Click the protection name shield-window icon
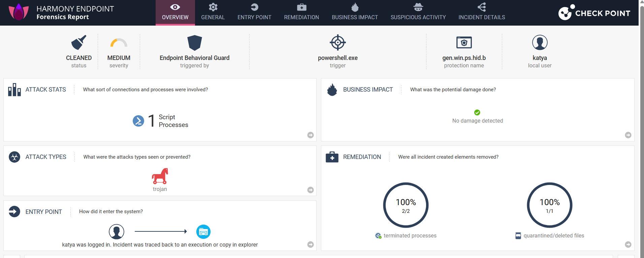This screenshot has width=644, height=258. (464, 42)
